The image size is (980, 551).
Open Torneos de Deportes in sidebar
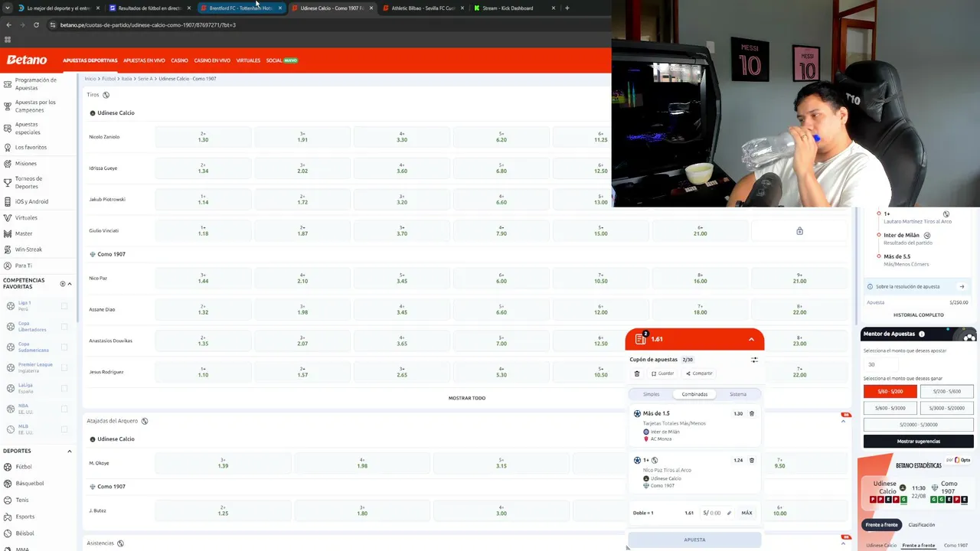pyautogui.click(x=28, y=182)
